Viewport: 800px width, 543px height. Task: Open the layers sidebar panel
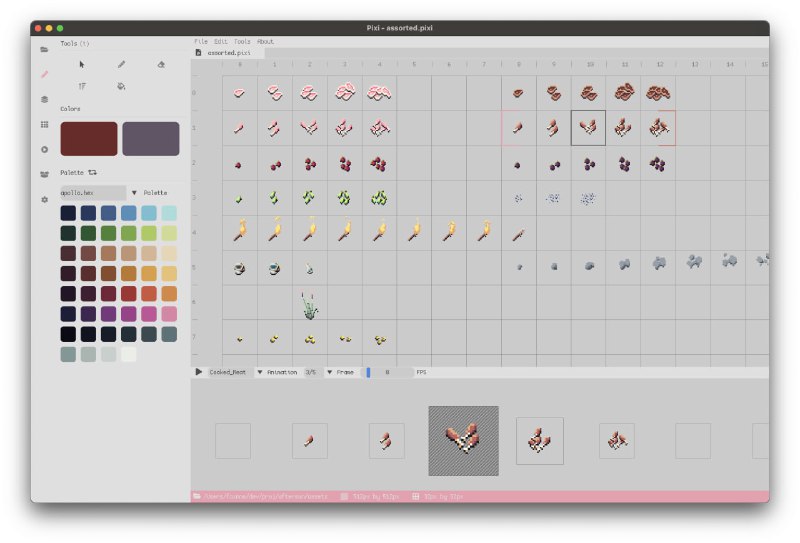pos(44,99)
